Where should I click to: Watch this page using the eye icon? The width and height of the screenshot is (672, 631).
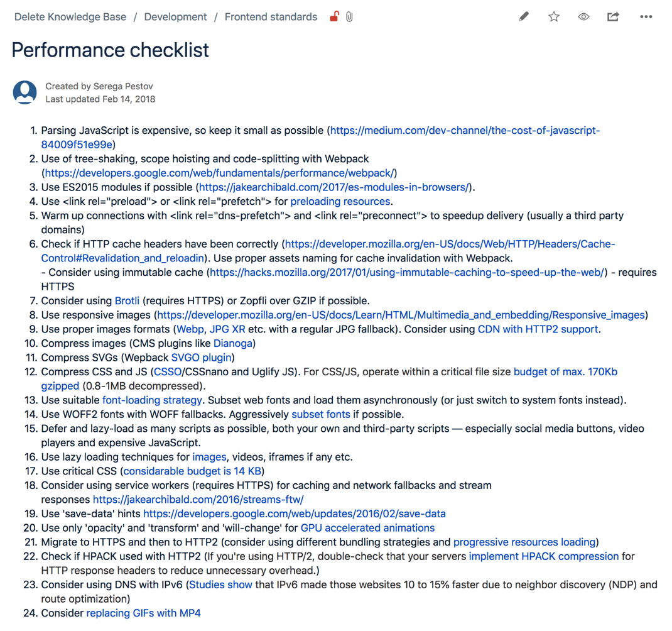coord(583,16)
